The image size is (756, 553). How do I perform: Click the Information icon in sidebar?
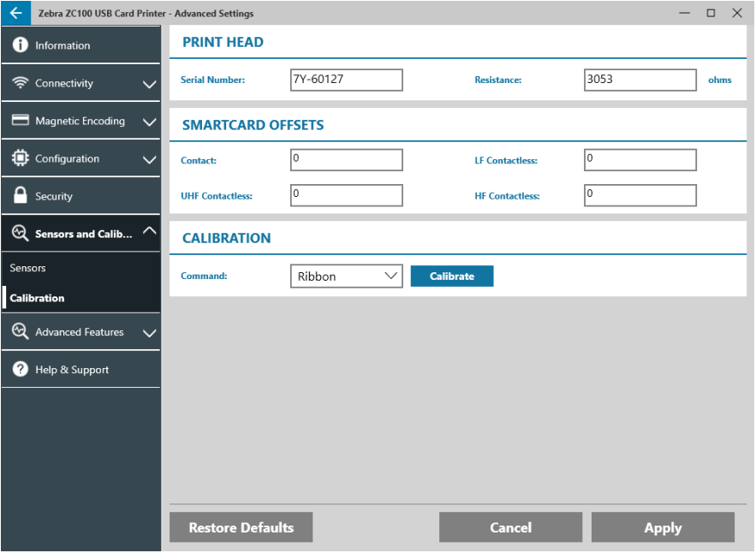[x=20, y=45]
